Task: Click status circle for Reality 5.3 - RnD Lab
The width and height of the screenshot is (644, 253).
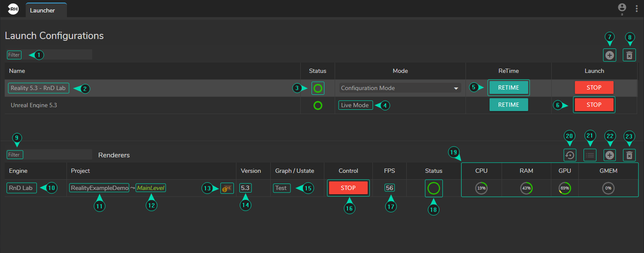Action: point(317,88)
